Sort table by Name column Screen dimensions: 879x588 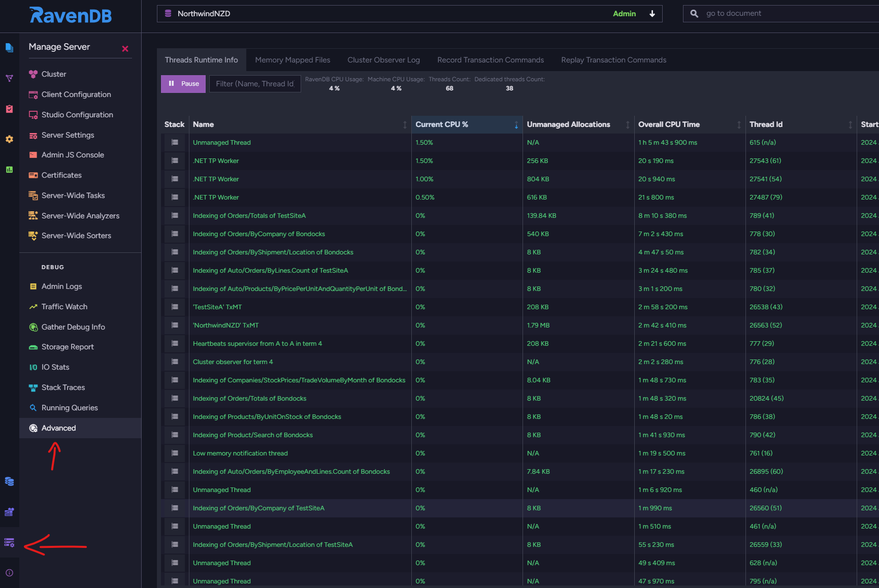pyautogui.click(x=300, y=124)
